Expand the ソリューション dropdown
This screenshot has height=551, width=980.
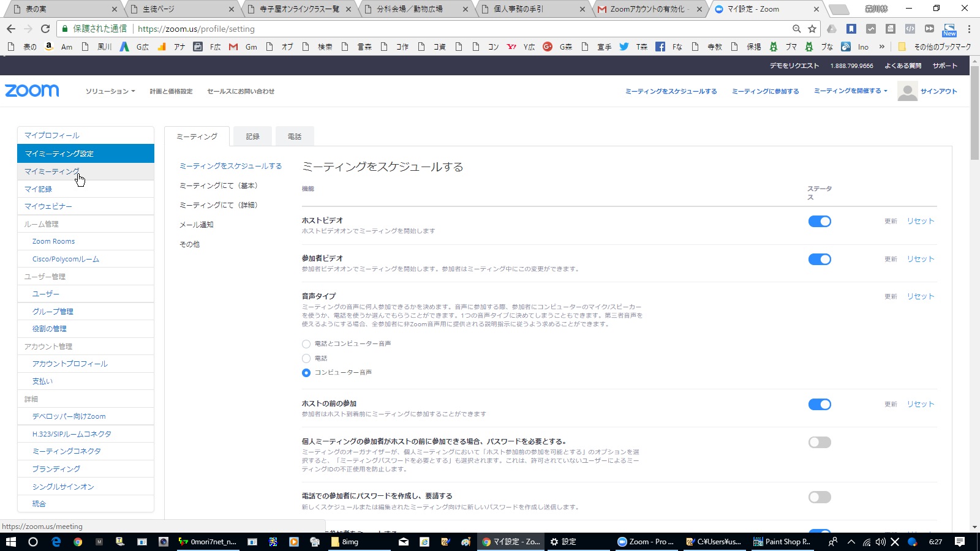110,91
